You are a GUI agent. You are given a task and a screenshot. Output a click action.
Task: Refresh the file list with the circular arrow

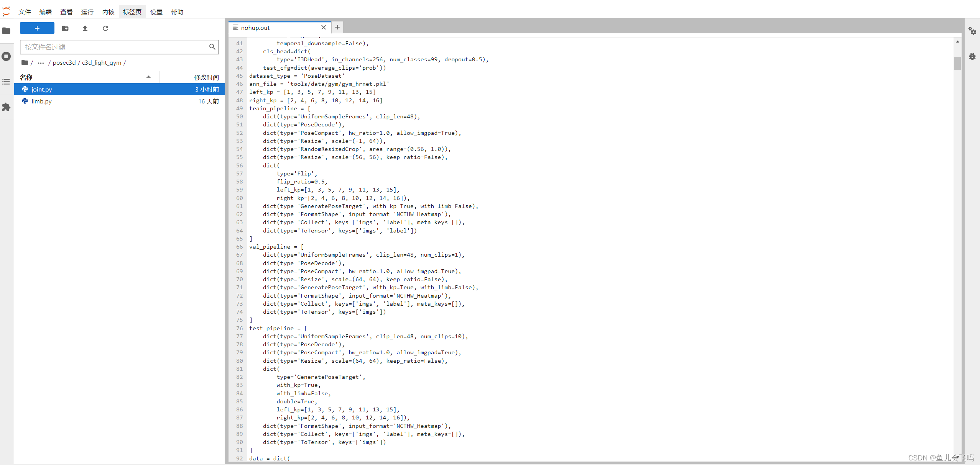click(105, 28)
